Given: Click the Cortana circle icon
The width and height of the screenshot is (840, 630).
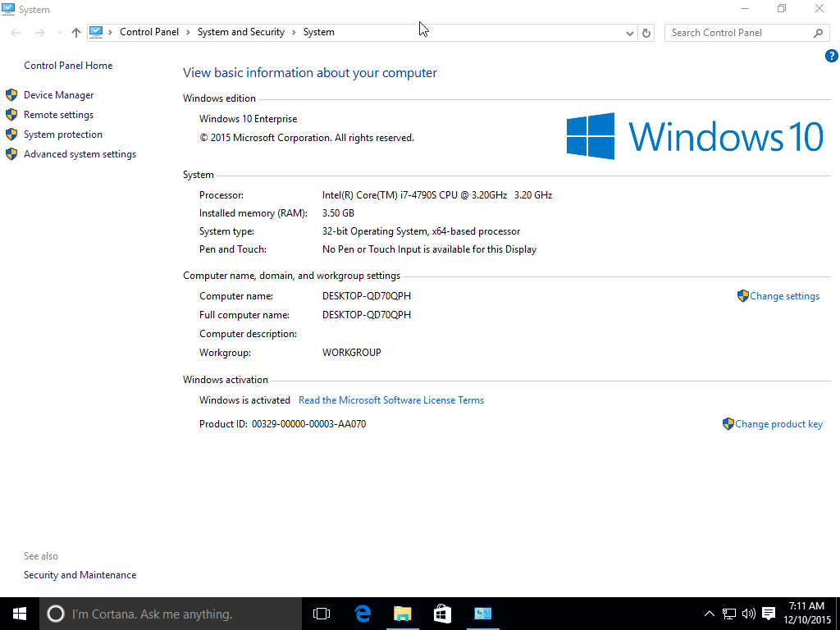Looking at the screenshot, I should click(56, 614).
